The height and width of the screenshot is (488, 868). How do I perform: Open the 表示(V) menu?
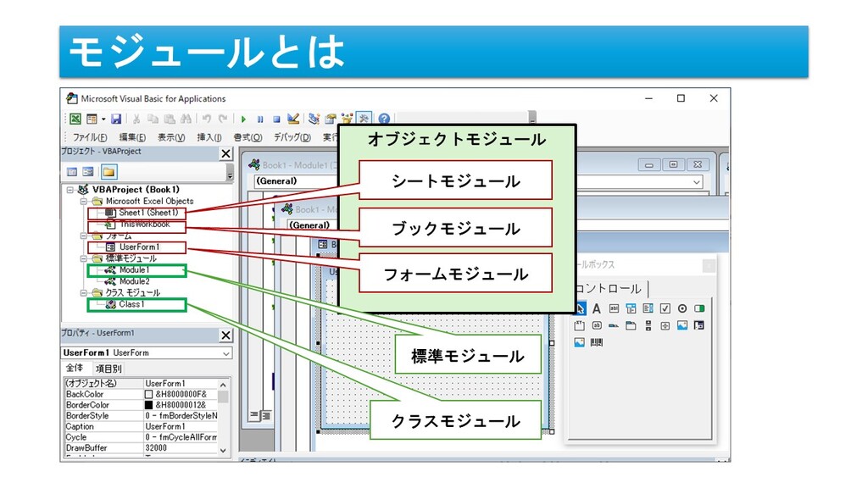[x=171, y=137]
